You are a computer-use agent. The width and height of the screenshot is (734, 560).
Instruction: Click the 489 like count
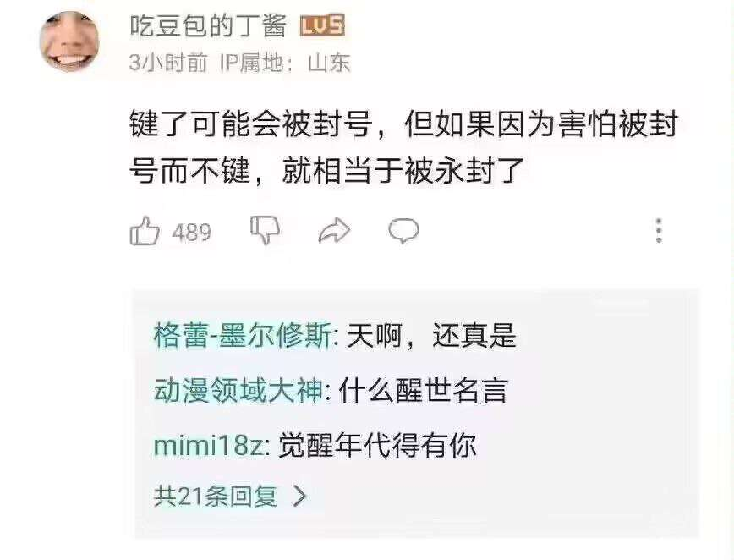click(x=191, y=233)
